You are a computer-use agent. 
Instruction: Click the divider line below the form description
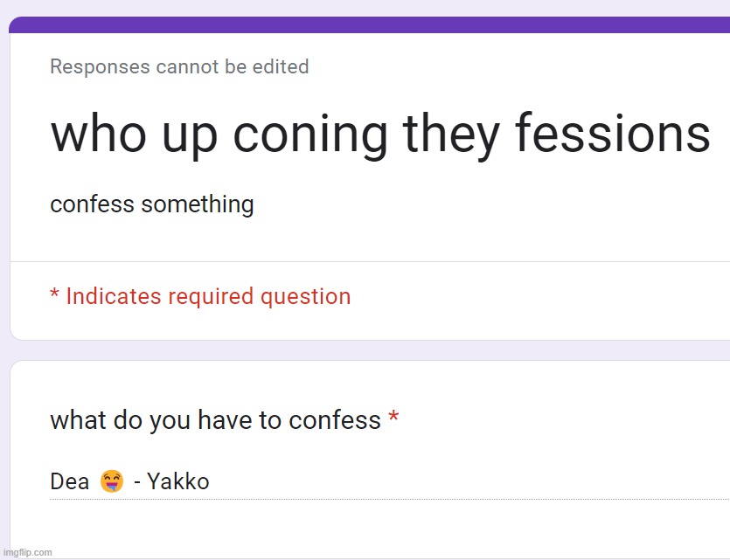(370, 261)
